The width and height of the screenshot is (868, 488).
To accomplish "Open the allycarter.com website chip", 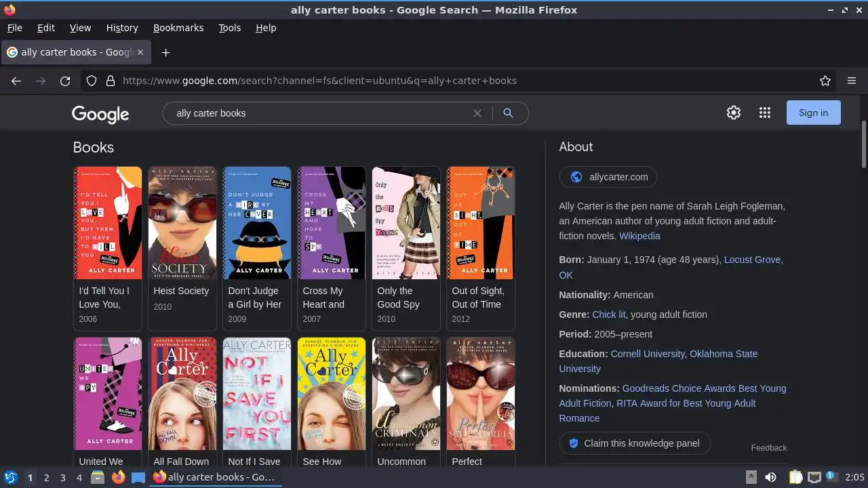I will pos(608,177).
